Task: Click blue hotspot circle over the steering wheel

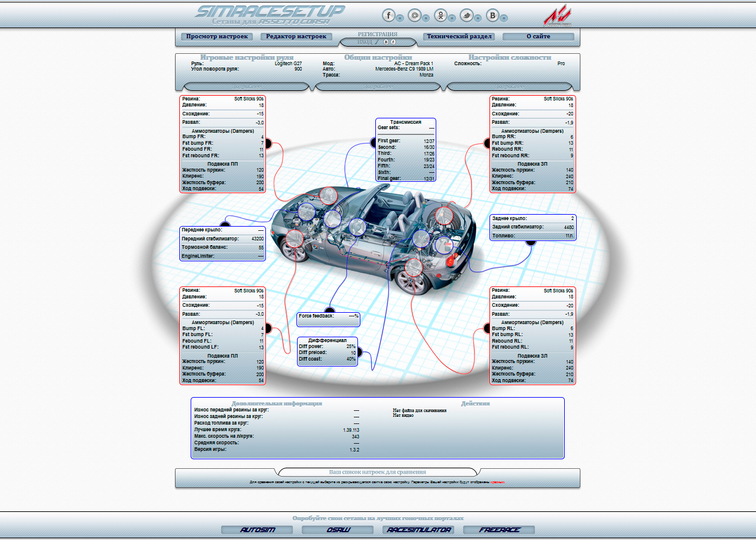Action: [x=357, y=227]
